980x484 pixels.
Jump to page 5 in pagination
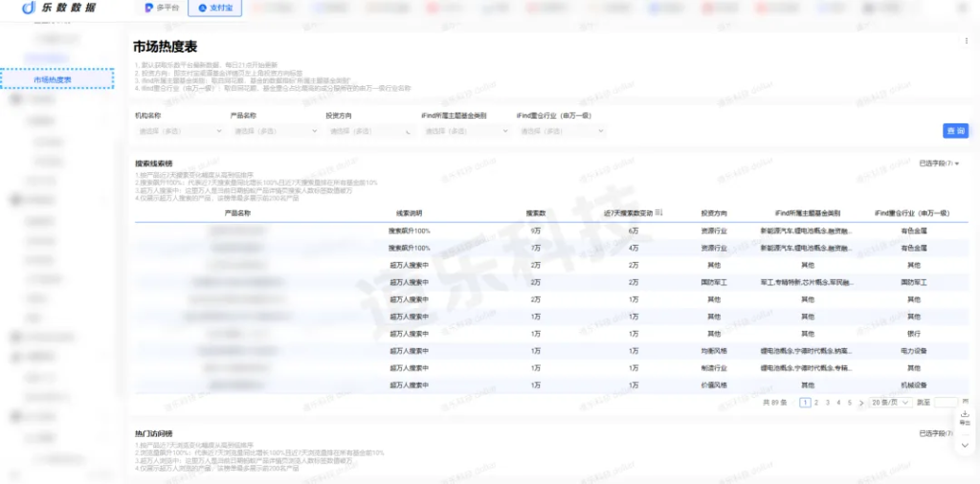click(850, 403)
